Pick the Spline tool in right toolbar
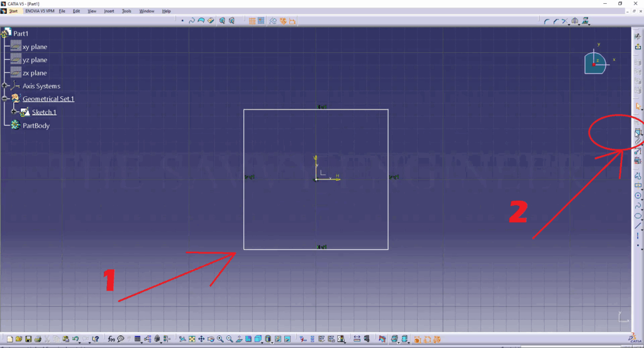Viewport: 644px width, 348px height. pyautogui.click(x=638, y=206)
